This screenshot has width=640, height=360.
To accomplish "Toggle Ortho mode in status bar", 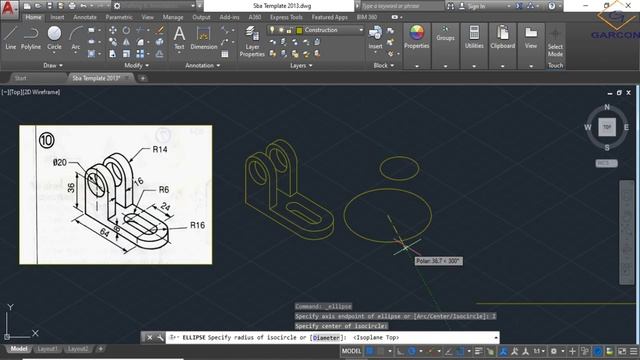I will click(400, 351).
